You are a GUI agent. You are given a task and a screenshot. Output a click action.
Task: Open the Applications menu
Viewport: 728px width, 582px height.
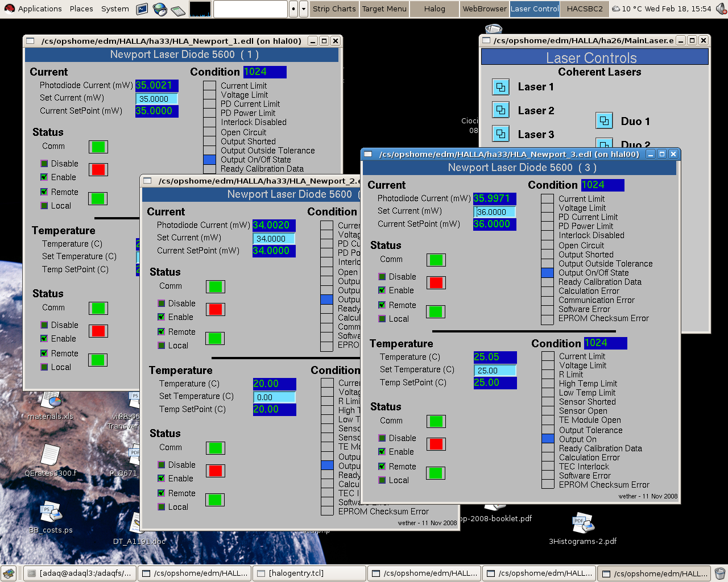tap(40, 9)
